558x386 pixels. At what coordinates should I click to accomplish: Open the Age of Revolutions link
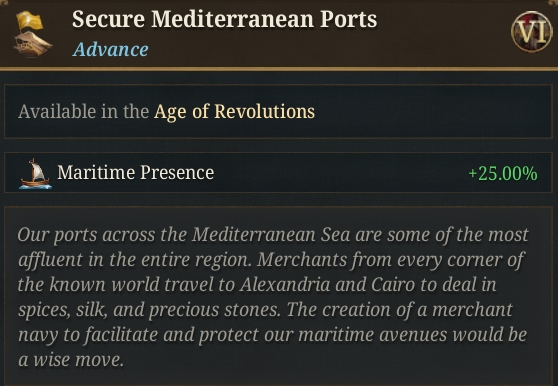pos(234,112)
